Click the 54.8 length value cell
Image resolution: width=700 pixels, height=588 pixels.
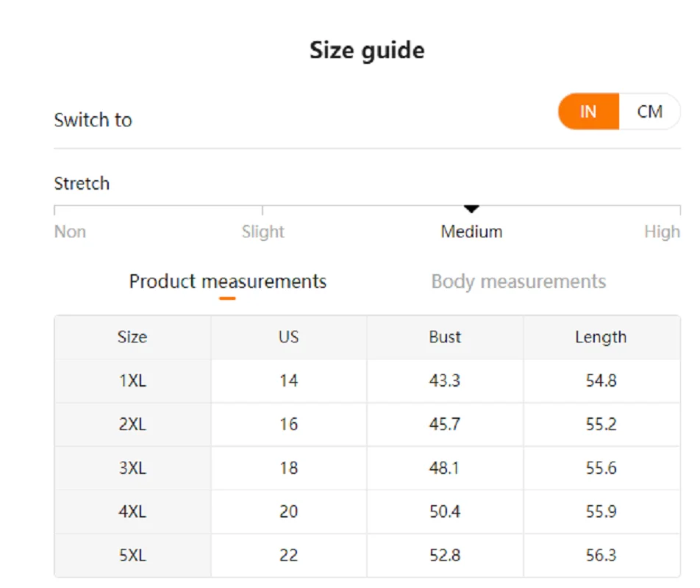click(601, 381)
